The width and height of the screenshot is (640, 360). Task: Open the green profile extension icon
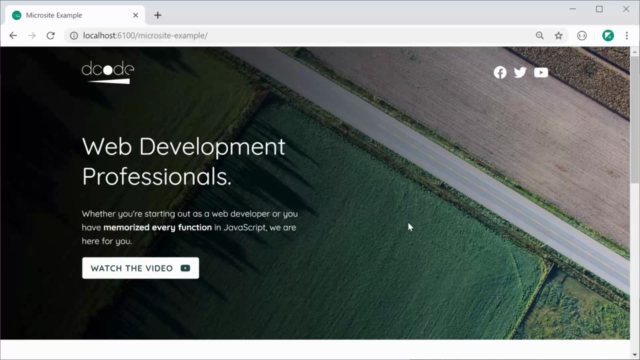(x=608, y=36)
